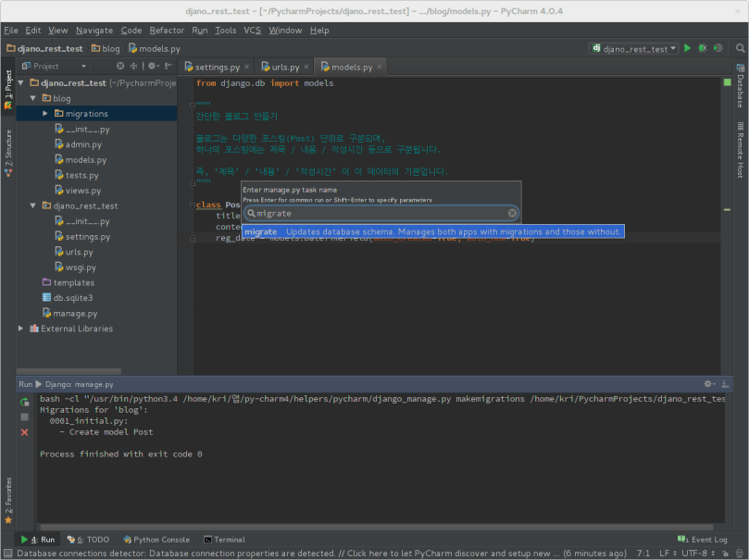Open the Remote Host side panel
The height and width of the screenshot is (560, 749).
click(740, 150)
